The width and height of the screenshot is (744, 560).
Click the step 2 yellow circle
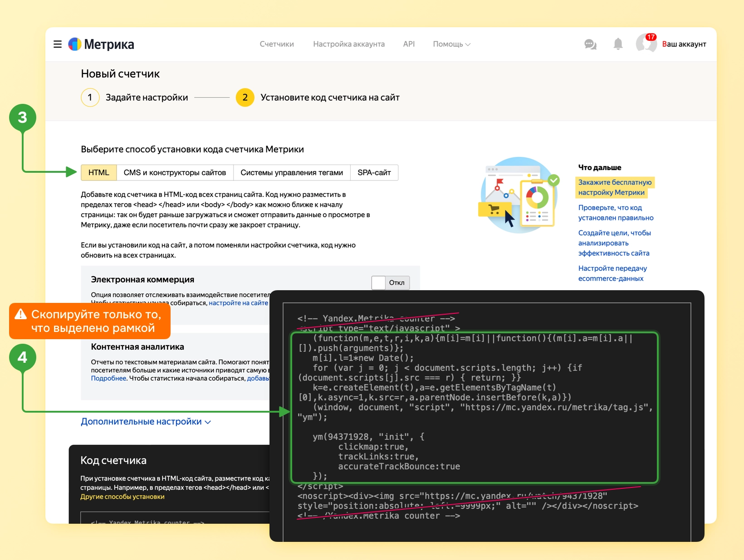pos(245,97)
